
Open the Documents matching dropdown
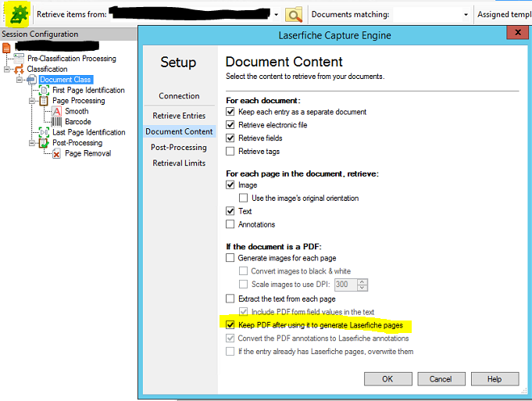coord(466,15)
